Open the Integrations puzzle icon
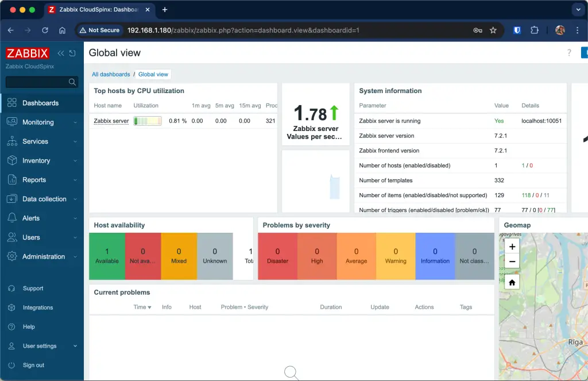The height and width of the screenshot is (381, 588). [12, 307]
